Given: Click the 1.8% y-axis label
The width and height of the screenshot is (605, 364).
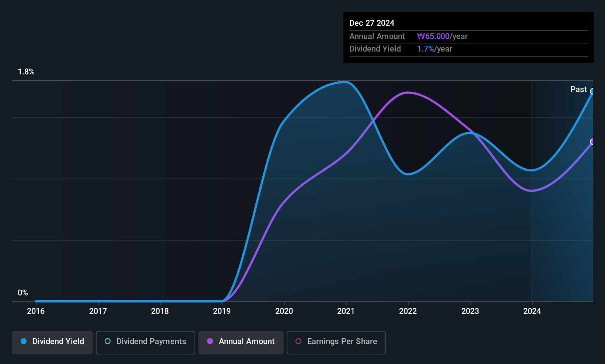Looking at the screenshot, I should [26, 72].
